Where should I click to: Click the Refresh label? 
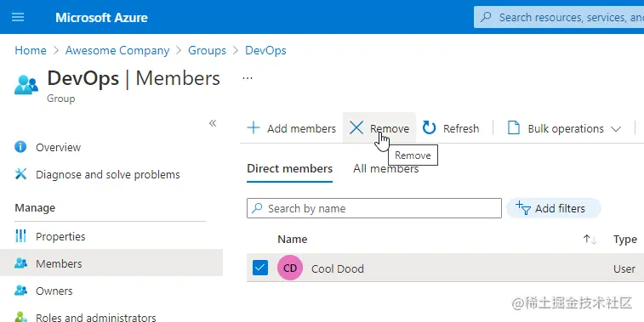(461, 128)
